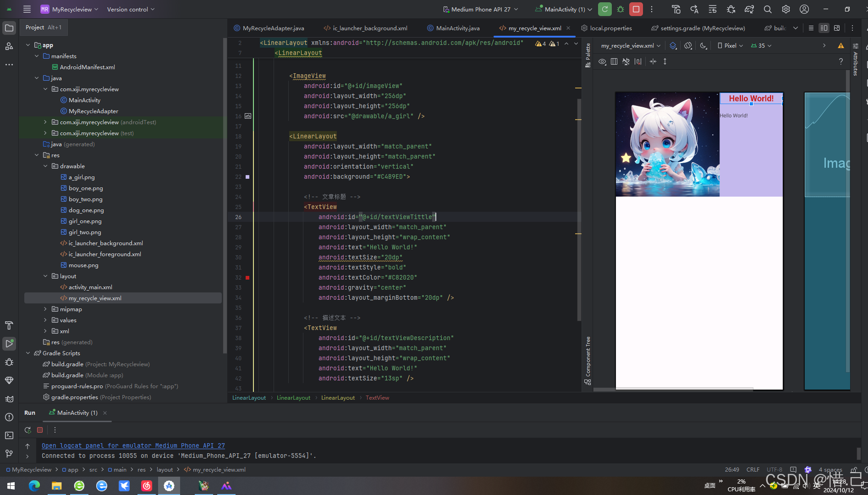The image size is (868, 495).
Task: Toggle view options eye icon in design toolbar
Action: pos(602,61)
